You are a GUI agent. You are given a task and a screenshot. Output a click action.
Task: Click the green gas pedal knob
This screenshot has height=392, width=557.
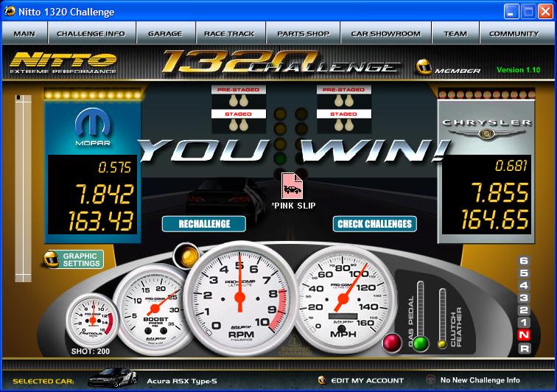click(x=421, y=343)
